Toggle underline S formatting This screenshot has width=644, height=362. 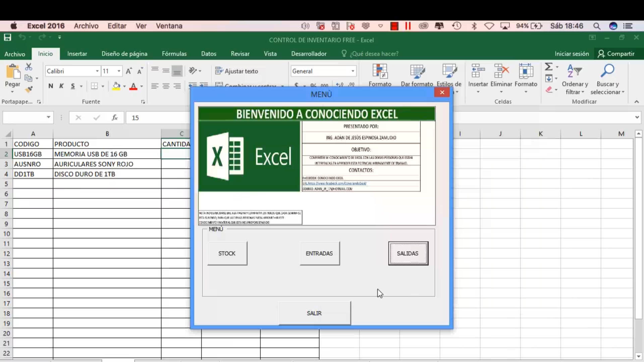(x=73, y=86)
